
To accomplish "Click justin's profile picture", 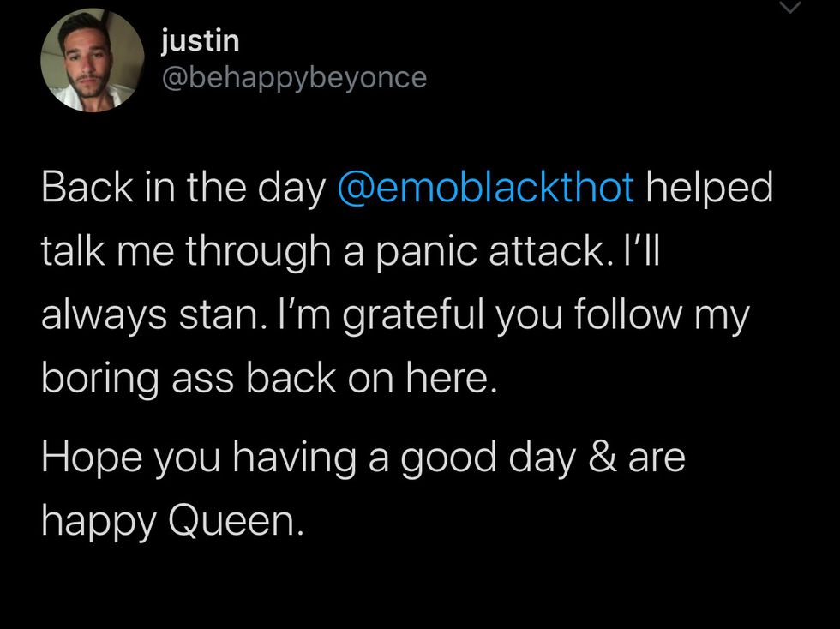I will point(93,61).
